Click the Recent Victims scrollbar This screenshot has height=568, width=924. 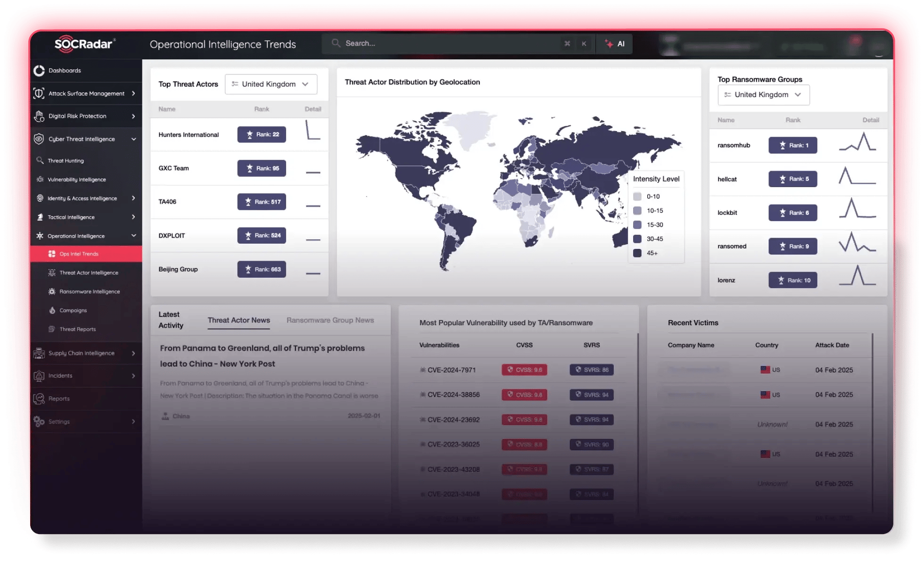tap(873, 423)
